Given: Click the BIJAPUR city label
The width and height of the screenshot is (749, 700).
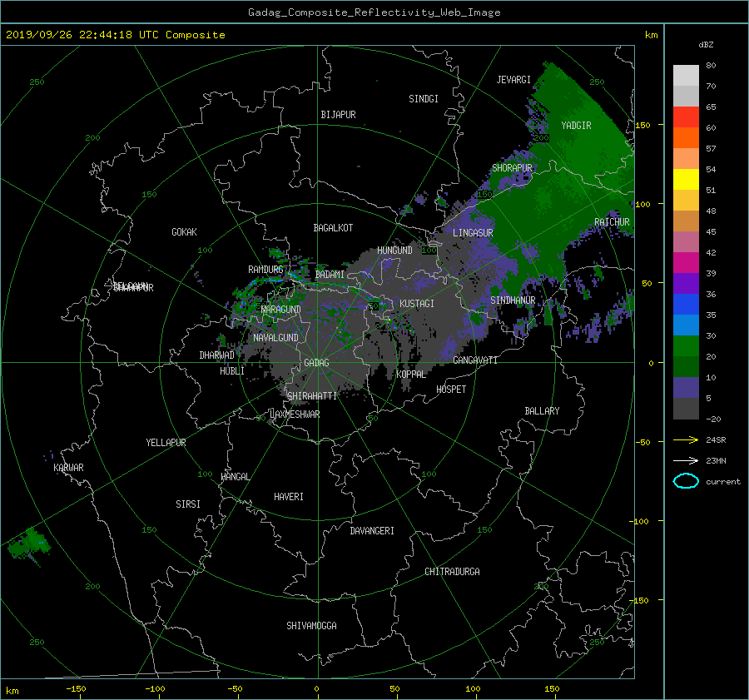Looking at the screenshot, I should pyautogui.click(x=338, y=115).
